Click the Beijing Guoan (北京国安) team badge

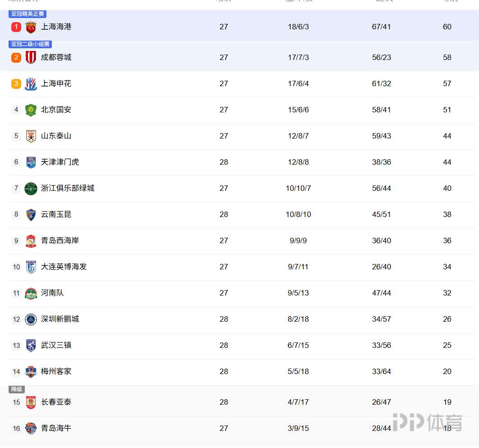click(31, 110)
